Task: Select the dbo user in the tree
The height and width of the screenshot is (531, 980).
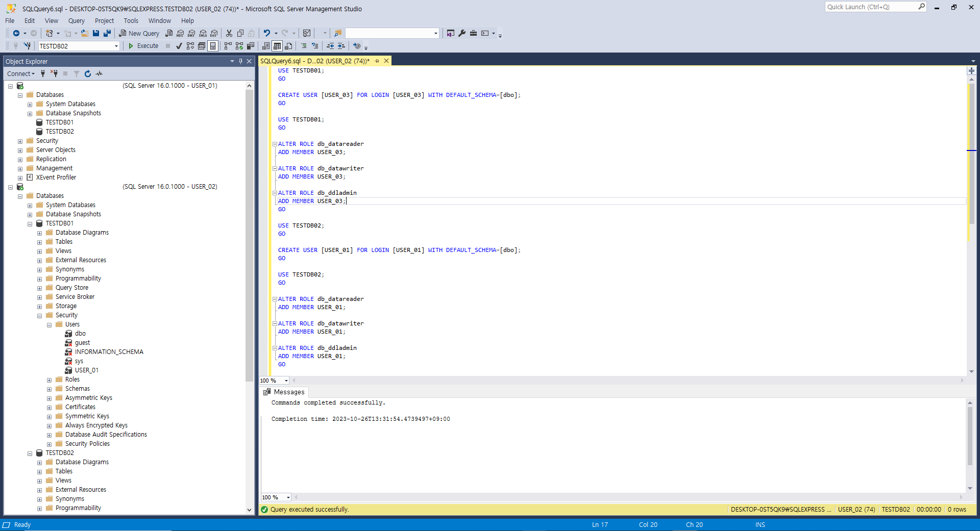Action: coord(80,334)
